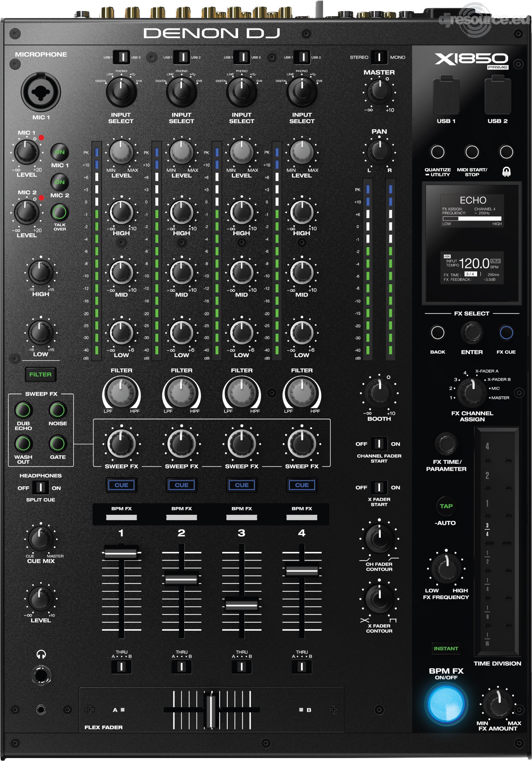Click the MIC 2 LEVEL knob
532x761 pixels.
[x=26, y=212]
